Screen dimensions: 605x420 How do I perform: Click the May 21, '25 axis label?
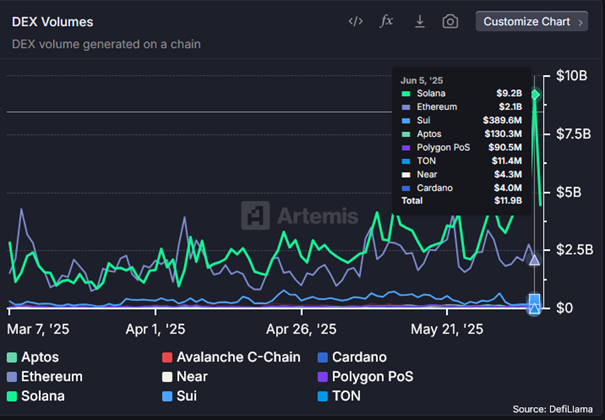(x=447, y=329)
